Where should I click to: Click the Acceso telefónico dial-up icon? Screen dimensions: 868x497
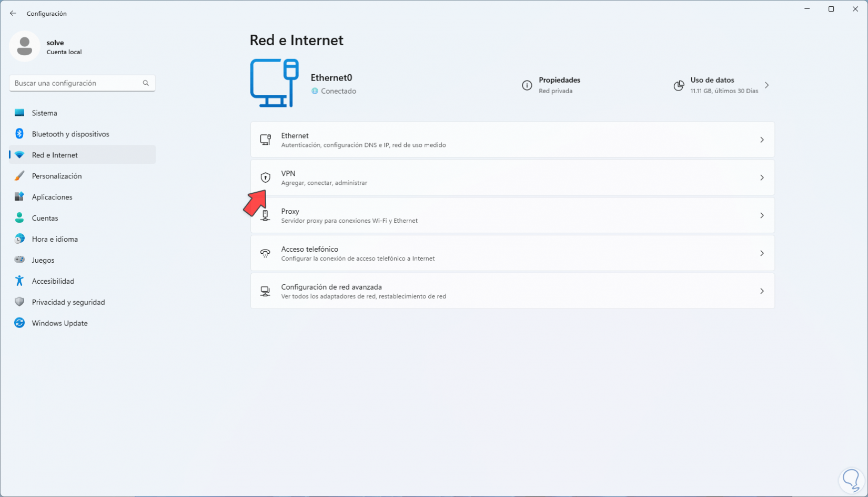click(266, 254)
